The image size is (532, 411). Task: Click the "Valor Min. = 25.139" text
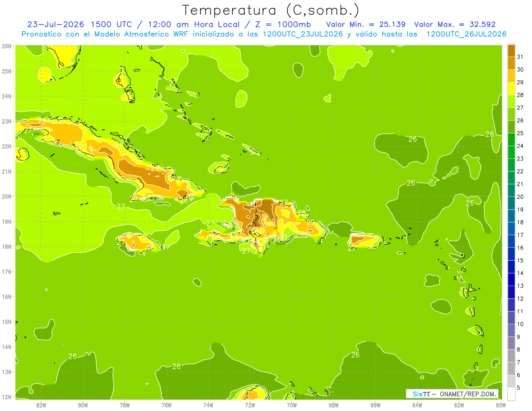coord(366,24)
